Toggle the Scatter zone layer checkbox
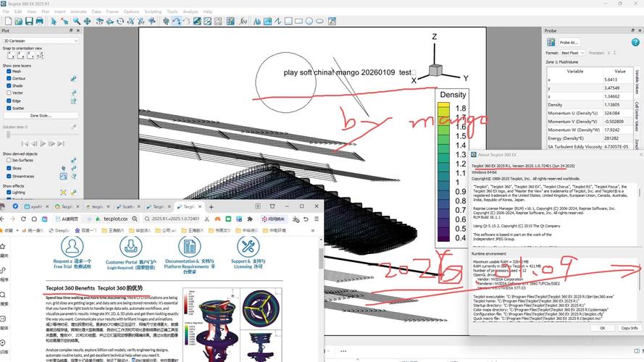Viewport: 644px width, 362px height. (x=9, y=108)
